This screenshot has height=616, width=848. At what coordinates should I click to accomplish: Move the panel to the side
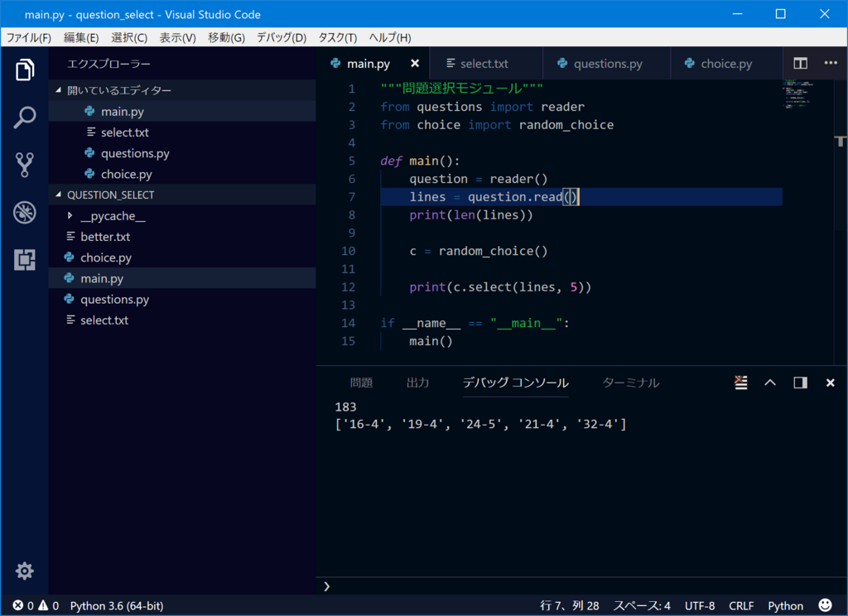pos(801,383)
